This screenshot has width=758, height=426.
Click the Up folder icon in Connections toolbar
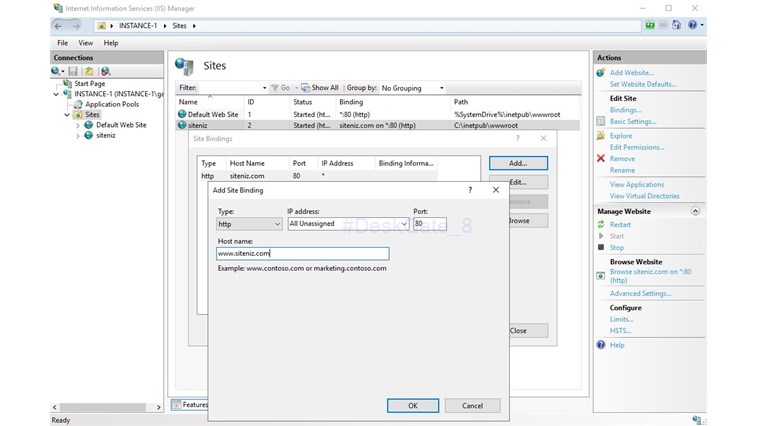click(89, 71)
